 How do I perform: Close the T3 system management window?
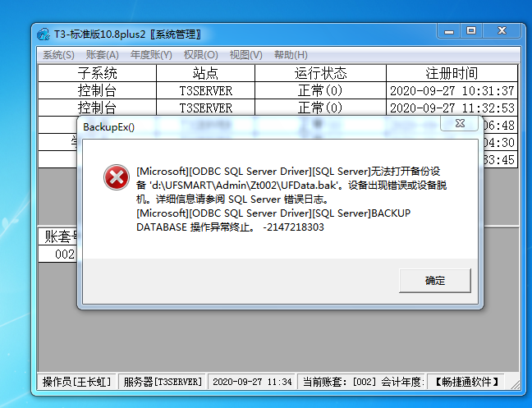[502, 31]
